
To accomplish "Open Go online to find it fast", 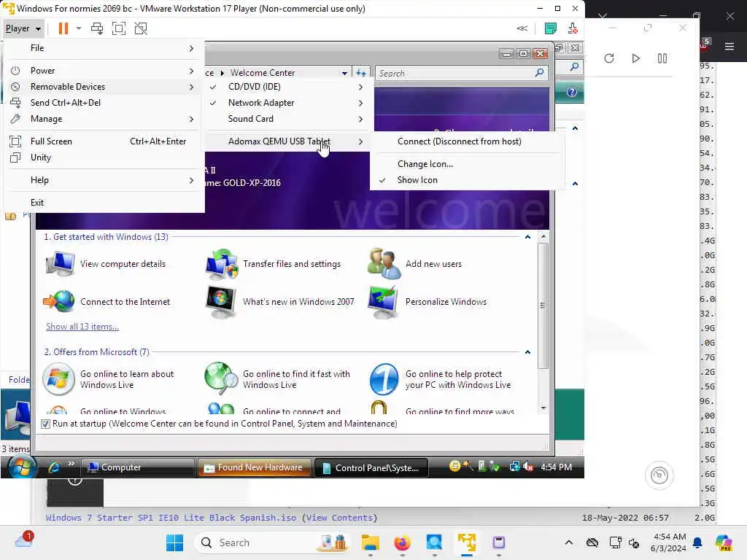I will click(278, 379).
